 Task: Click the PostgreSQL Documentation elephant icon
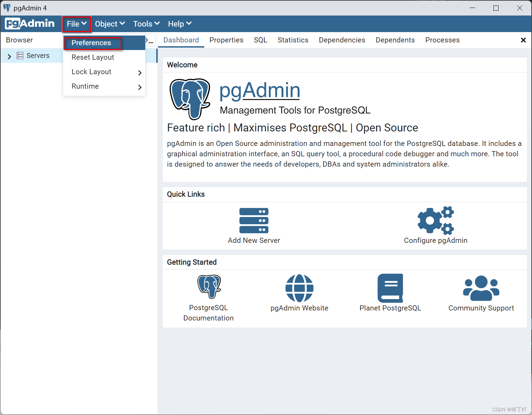pyautogui.click(x=209, y=286)
